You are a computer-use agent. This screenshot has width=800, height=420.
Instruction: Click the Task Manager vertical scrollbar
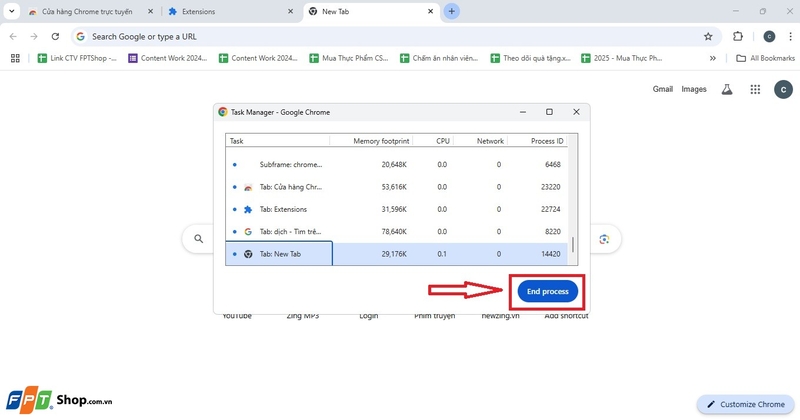572,244
